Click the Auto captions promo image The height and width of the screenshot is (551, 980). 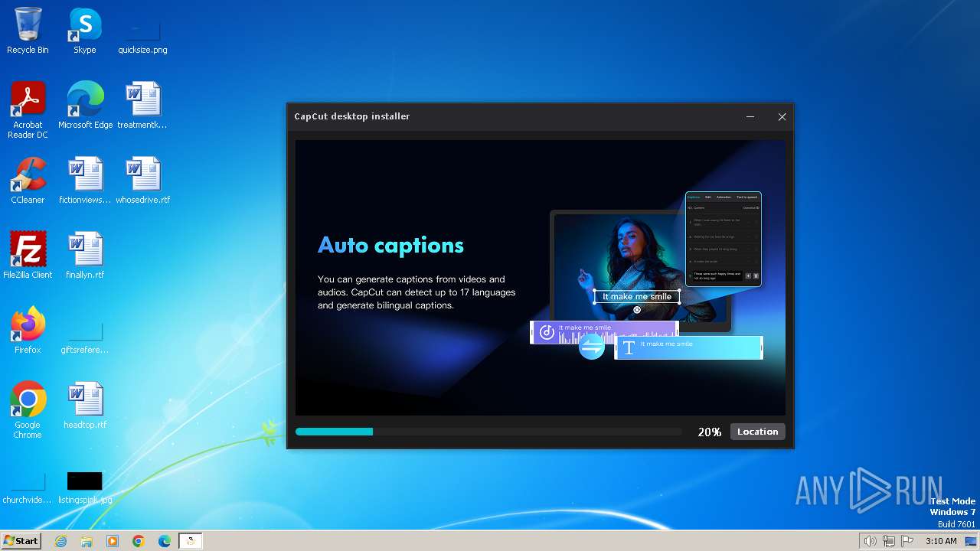coord(540,277)
